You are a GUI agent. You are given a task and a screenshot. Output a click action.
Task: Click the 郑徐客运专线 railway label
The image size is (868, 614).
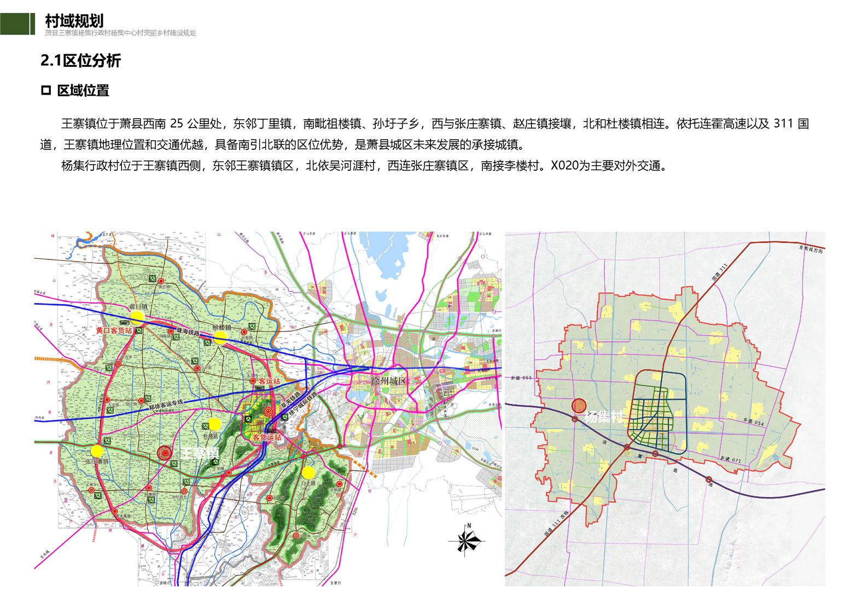(x=166, y=405)
